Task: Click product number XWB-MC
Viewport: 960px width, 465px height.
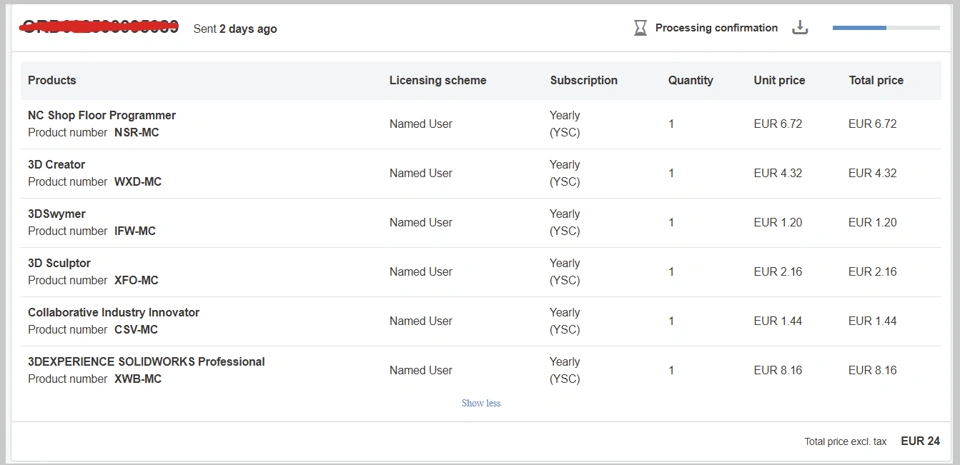Action: tap(138, 379)
